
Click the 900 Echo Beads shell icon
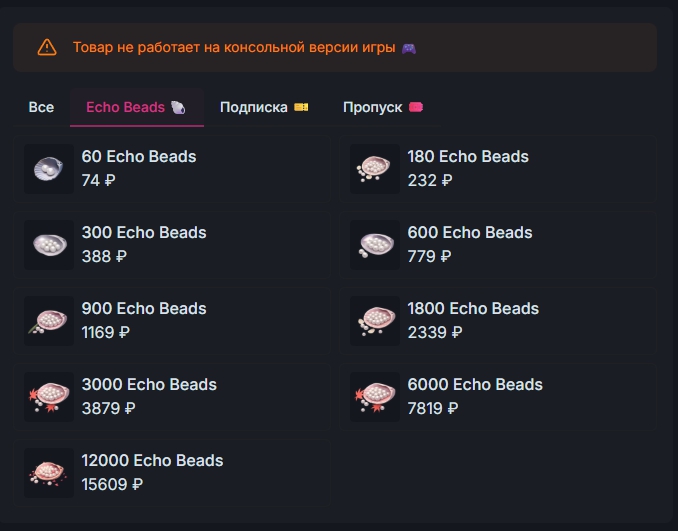(x=49, y=321)
